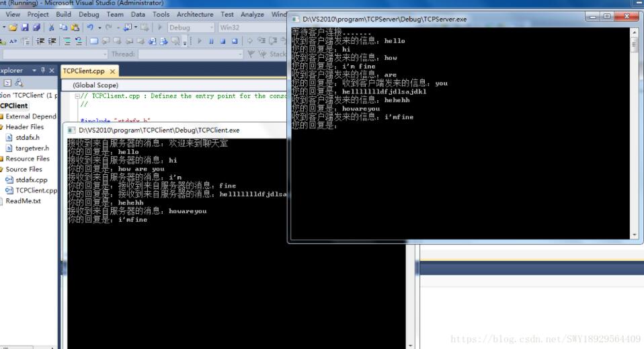The image size is (644, 349).
Task: Open the (Global Scope) dropdown
Action: tap(175, 85)
